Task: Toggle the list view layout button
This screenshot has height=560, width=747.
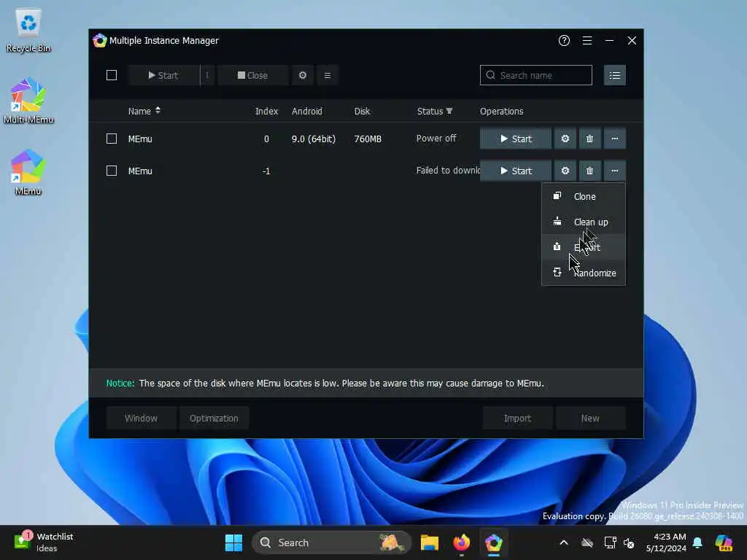Action: point(614,75)
